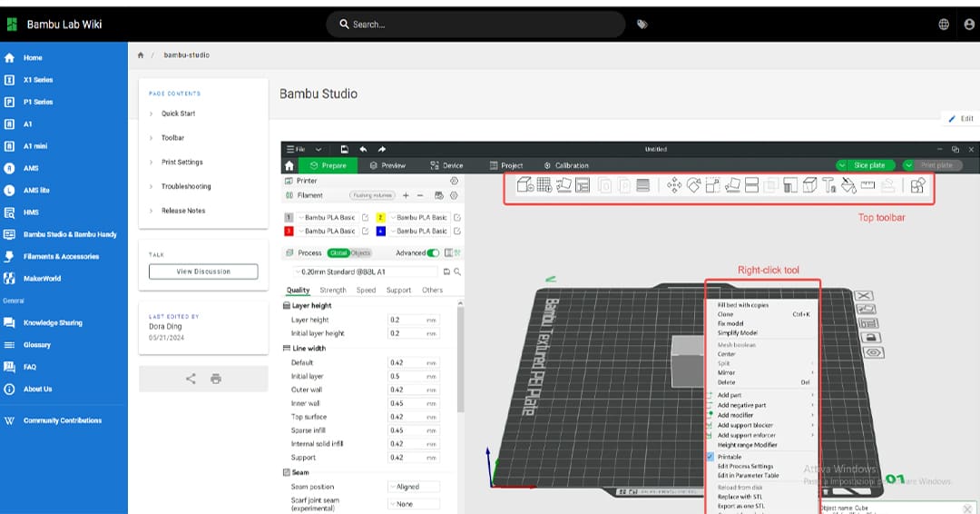
Task: Click the home icon in Bambu Studio
Action: pyautogui.click(x=289, y=165)
